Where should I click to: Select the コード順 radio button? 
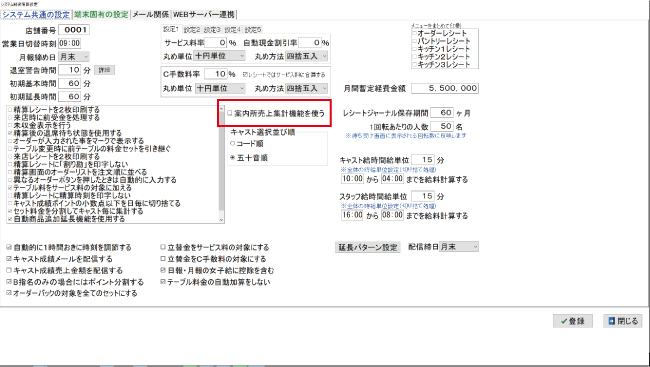pyautogui.click(x=233, y=143)
